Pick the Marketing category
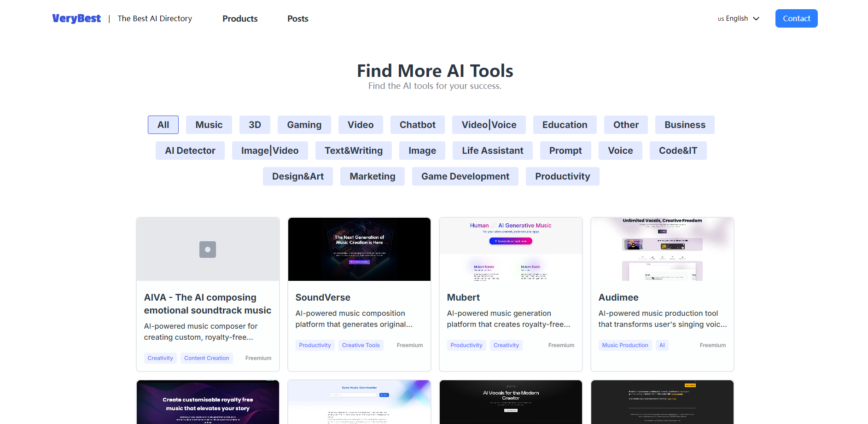 373,176
